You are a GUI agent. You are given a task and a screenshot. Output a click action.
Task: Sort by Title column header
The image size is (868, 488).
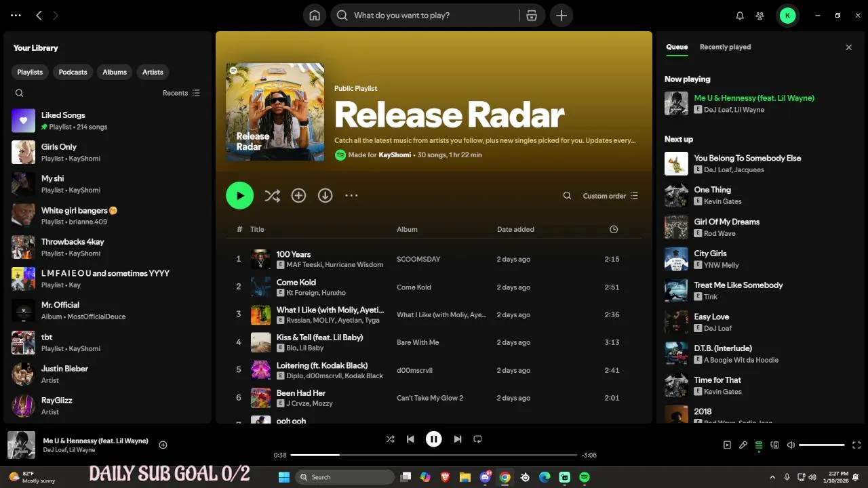tap(257, 229)
